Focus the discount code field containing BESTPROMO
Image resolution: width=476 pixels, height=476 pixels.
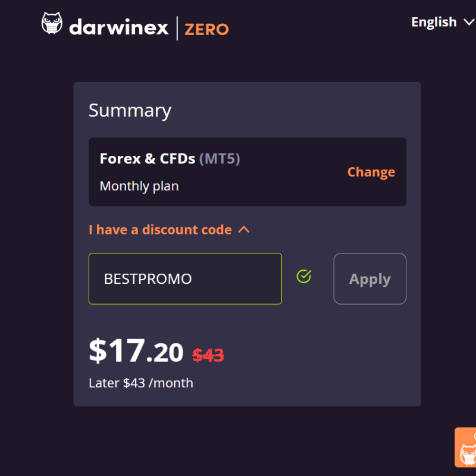click(185, 278)
